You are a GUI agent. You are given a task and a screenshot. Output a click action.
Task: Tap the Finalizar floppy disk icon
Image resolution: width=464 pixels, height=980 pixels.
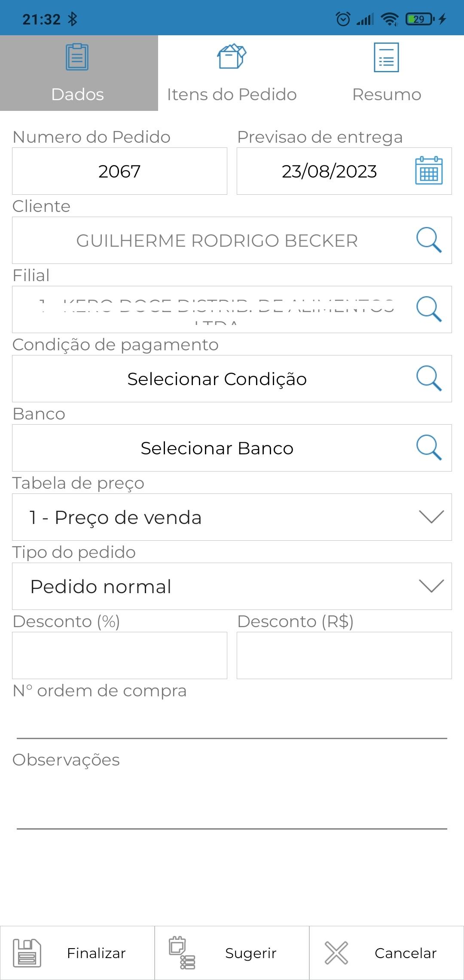[x=27, y=953]
